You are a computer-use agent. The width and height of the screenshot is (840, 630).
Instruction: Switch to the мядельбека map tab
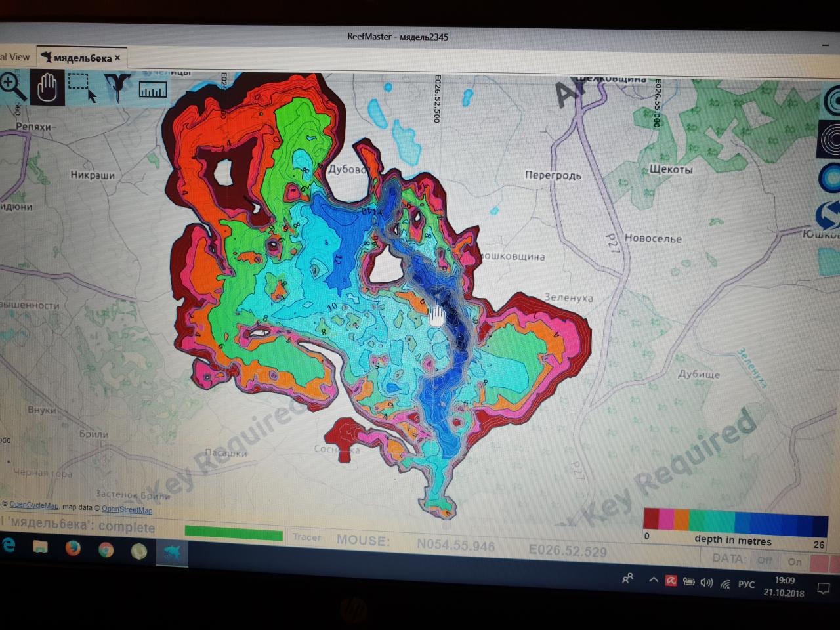(82, 58)
